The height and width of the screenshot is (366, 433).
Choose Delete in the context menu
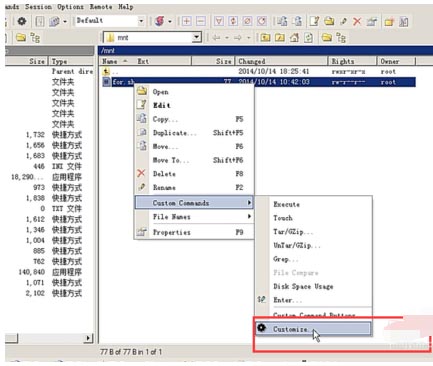tap(194, 174)
